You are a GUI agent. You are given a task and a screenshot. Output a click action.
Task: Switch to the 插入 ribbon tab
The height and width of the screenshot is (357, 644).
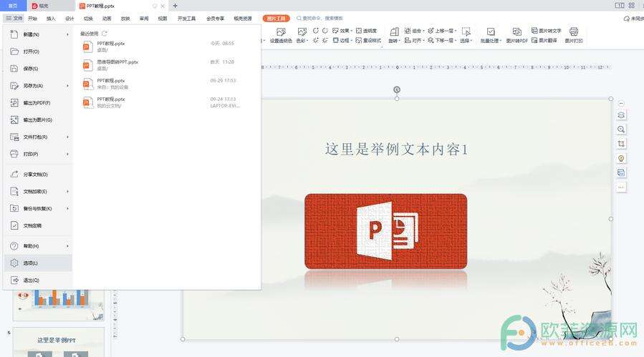(x=51, y=19)
